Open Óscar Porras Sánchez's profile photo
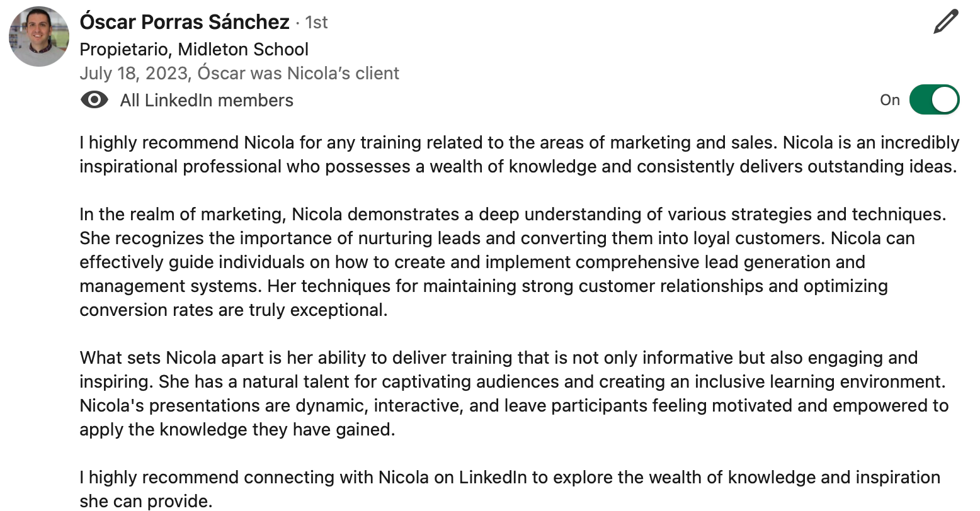980x511 pixels. [x=39, y=36]
